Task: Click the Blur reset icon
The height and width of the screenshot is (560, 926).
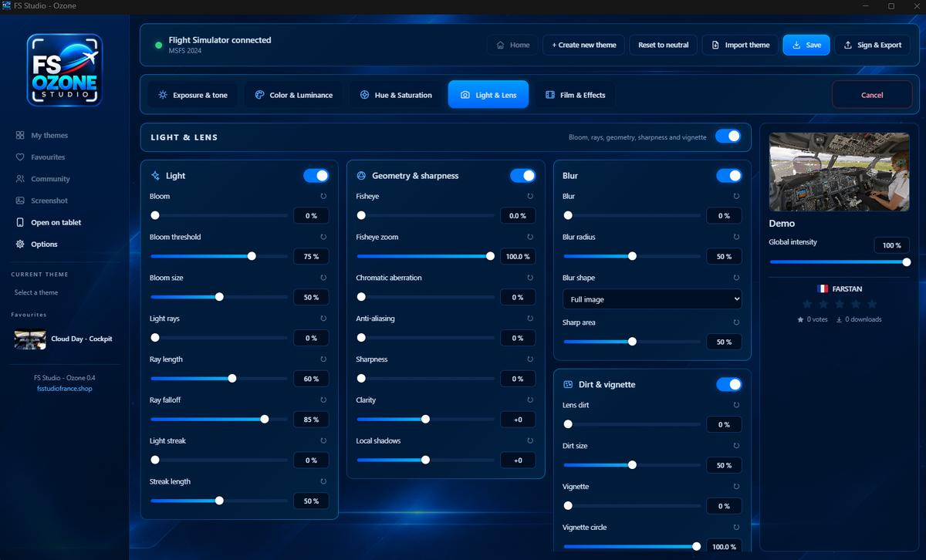Action: coord(736,197)
